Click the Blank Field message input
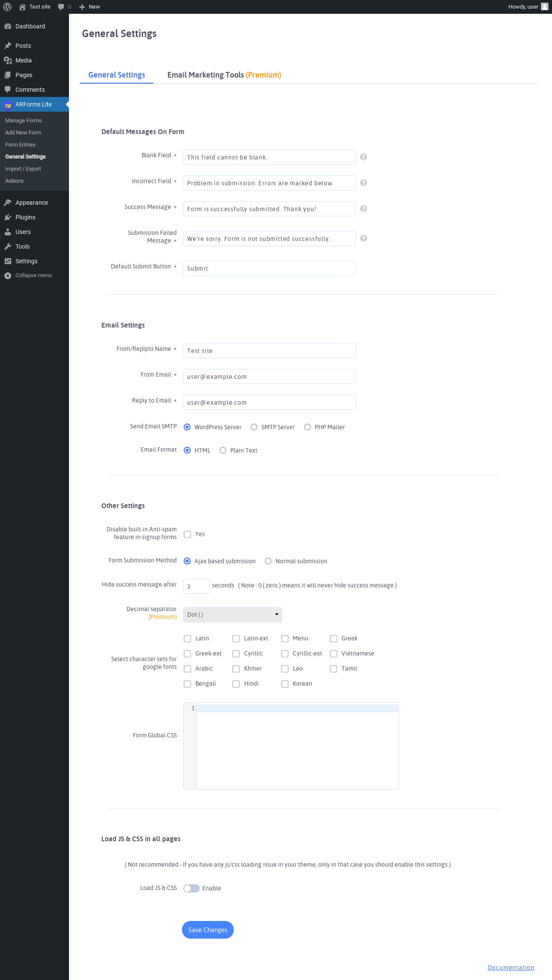Screen dimensions: 552x980 click(270, 157)
